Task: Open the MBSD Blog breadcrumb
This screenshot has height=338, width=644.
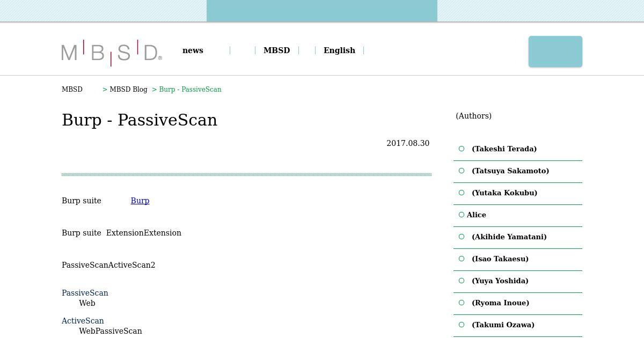Action: point(128,90)
